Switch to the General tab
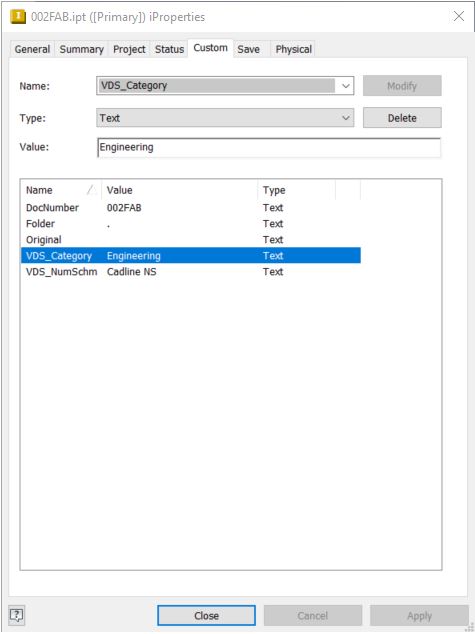 coord(32,49)
